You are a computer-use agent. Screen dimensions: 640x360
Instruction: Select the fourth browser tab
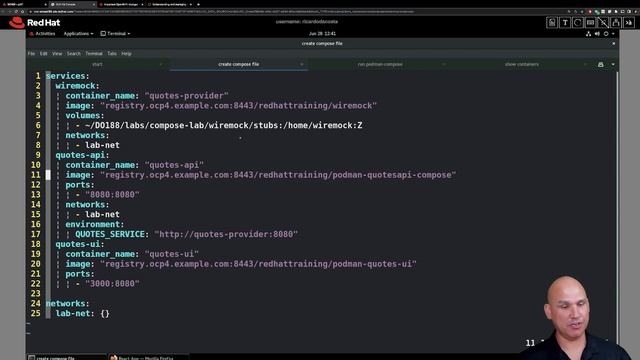click(169, 4)
